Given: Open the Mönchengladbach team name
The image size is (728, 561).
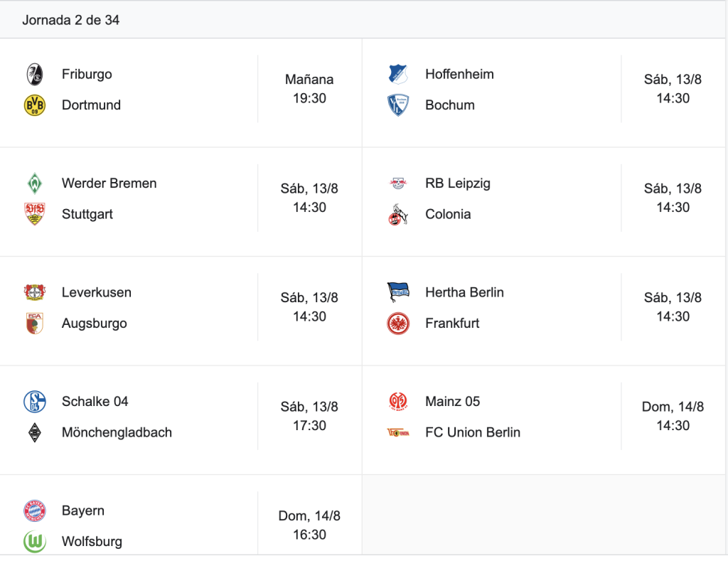Looking at the screenshot, I should click(x=117, y=432).
